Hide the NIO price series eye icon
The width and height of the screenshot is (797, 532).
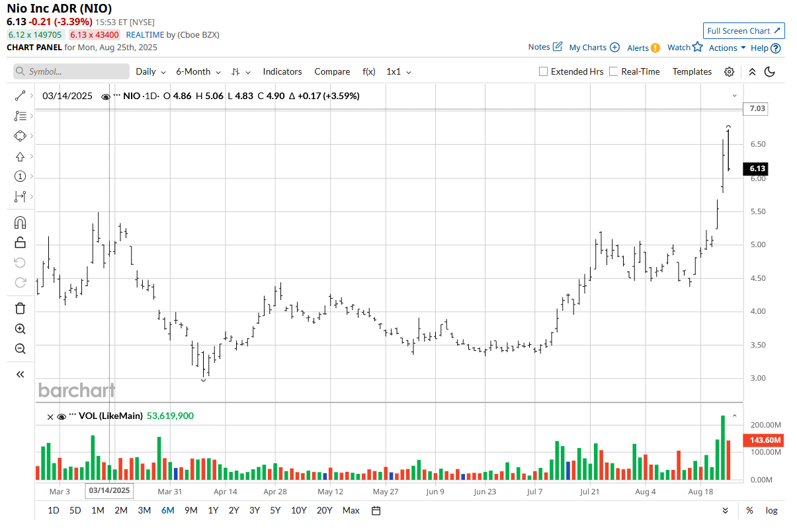click(106, 96)
